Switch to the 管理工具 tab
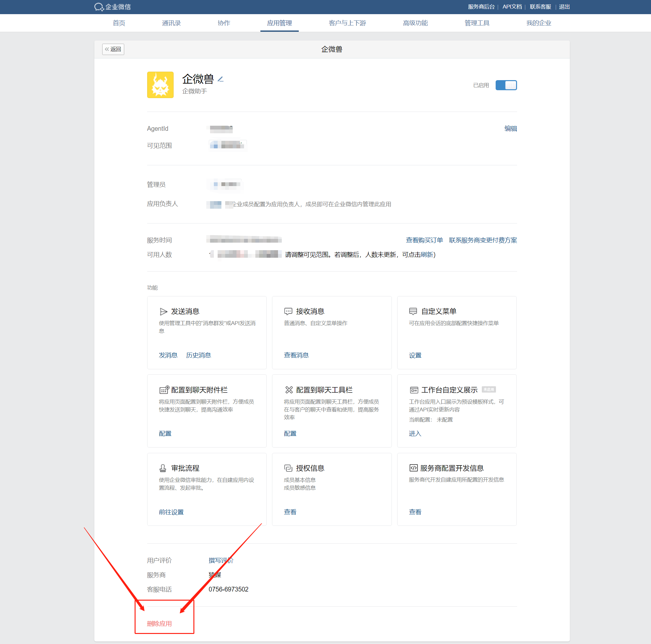This screenshot has width=651, height=644. coord(476,23)
